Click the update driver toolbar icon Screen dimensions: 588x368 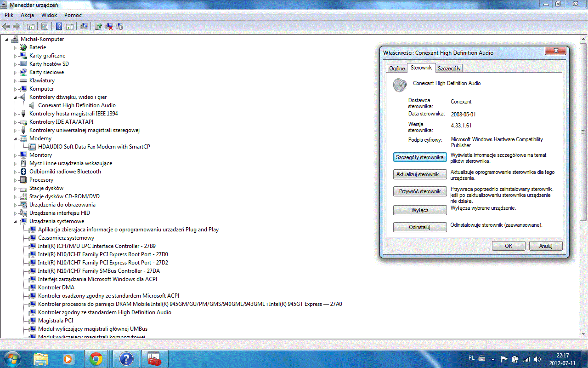tap(98, 27)
